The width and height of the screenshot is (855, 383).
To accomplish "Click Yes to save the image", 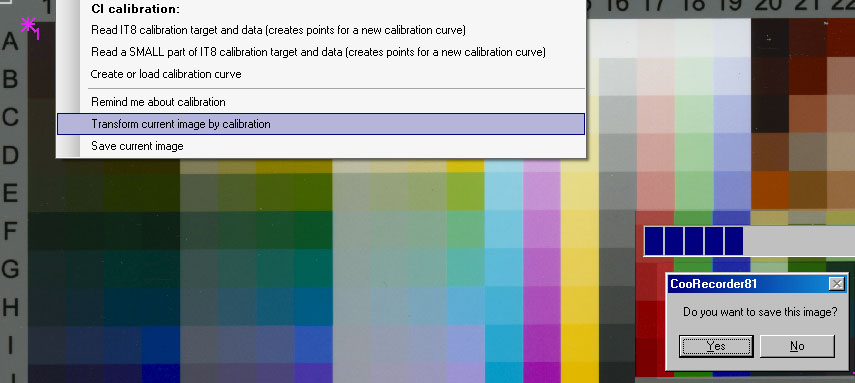I will point(716,346).
